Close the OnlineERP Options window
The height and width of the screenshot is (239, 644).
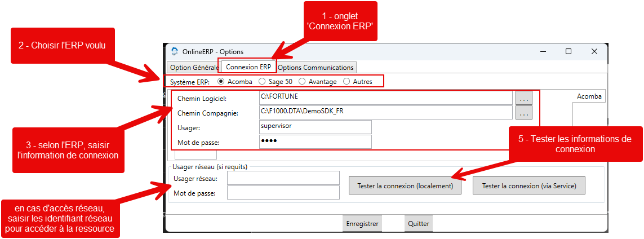(594, 51)
